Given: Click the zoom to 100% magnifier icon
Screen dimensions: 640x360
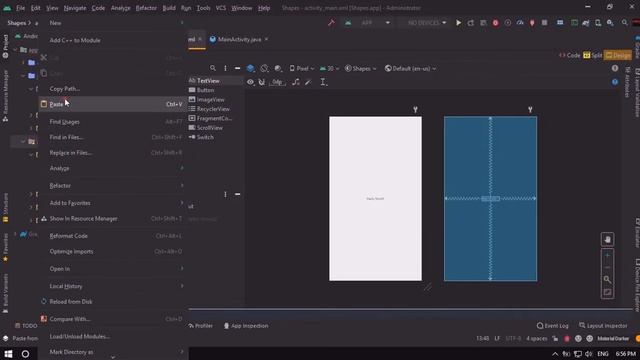Looking at the screenshot, I should point(607,280).
